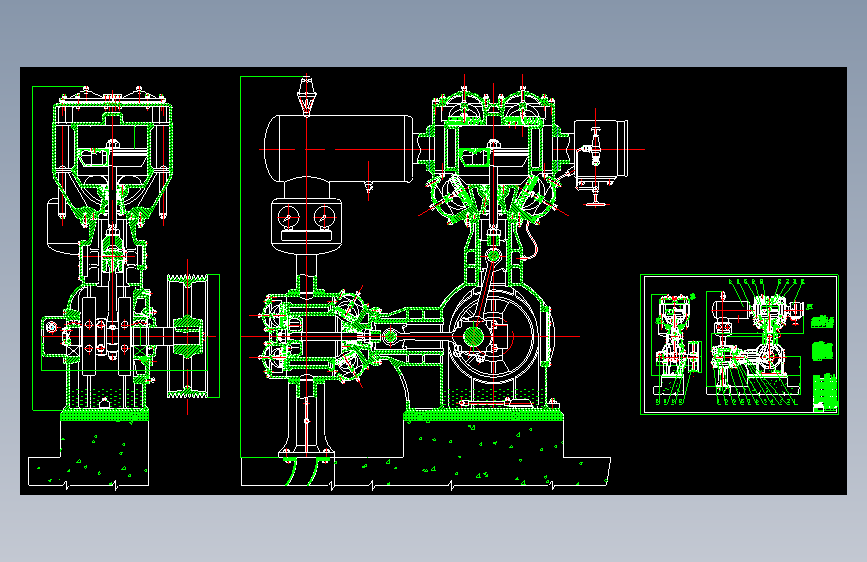Click the large horizontal cylindrical tank outline
Image resolution: width=867 pixels, height=562 pixels.
[338, 148]
